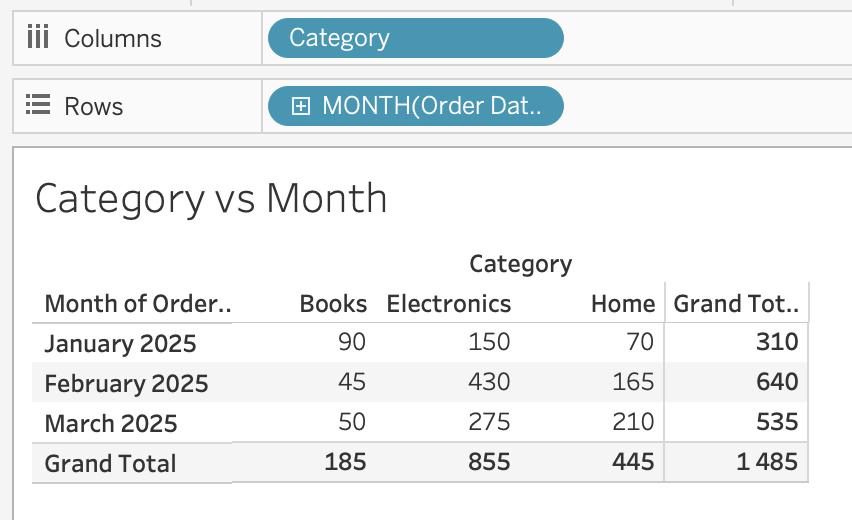852x520 pixels.
Task: Click the Columns shelf label text
Action: click(x=112, y=39)
